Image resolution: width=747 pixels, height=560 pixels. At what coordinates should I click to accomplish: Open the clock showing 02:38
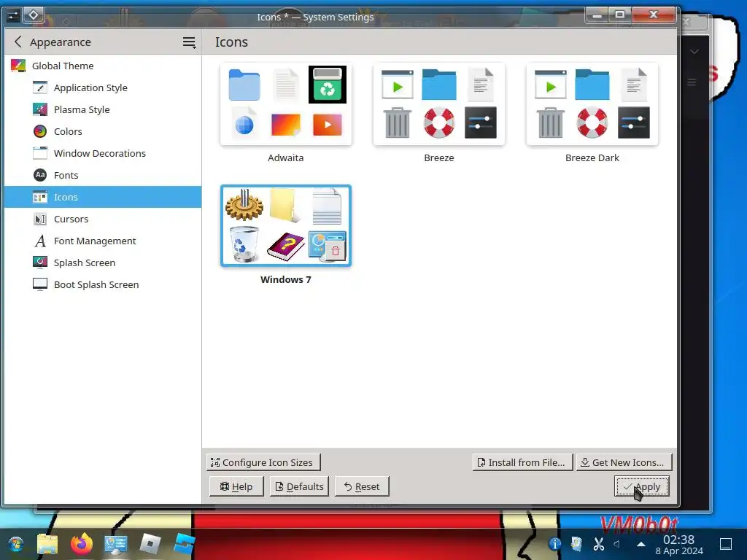pyautogui.click(x=679, y=545)
